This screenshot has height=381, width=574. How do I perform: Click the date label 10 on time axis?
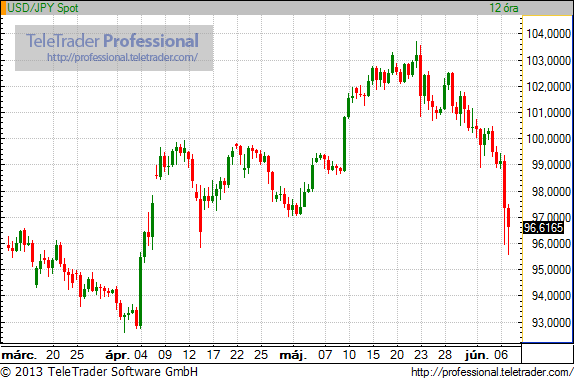point(349,355)
